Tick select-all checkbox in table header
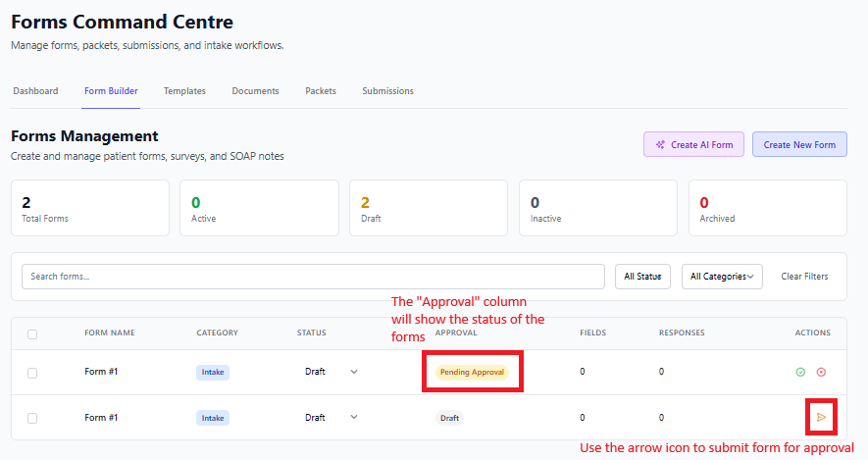 click(32, 334)
